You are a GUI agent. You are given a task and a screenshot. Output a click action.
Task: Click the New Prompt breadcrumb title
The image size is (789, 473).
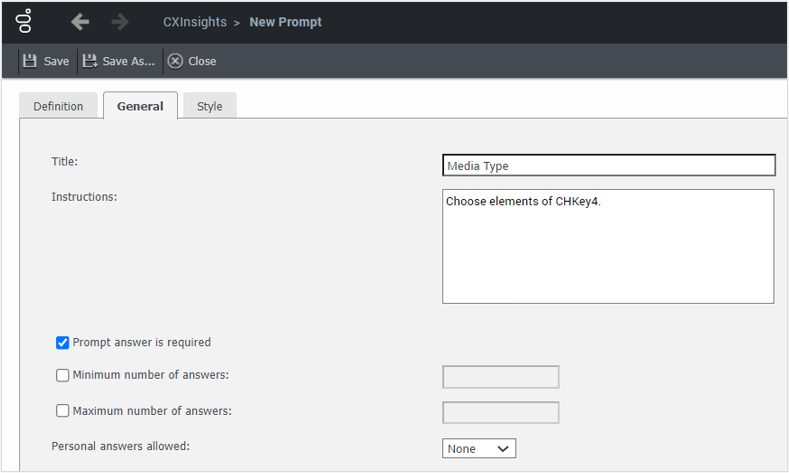coord(285,22)
